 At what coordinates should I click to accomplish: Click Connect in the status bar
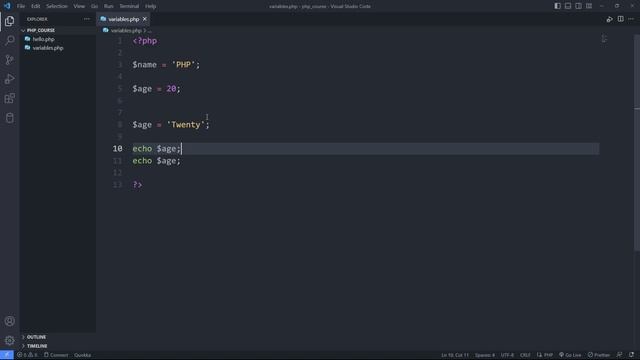56,355
